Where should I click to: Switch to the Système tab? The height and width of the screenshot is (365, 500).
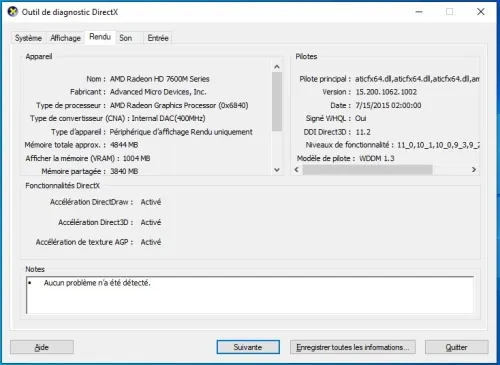[x=28, y=38]
